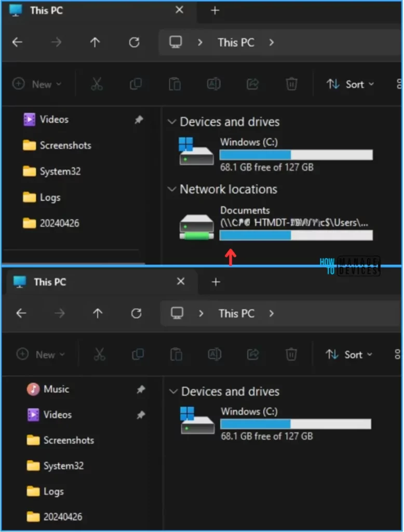Open Logs folder in upper sidebar
This screenshot has width=404, height=532.
[x=42, y=197]
